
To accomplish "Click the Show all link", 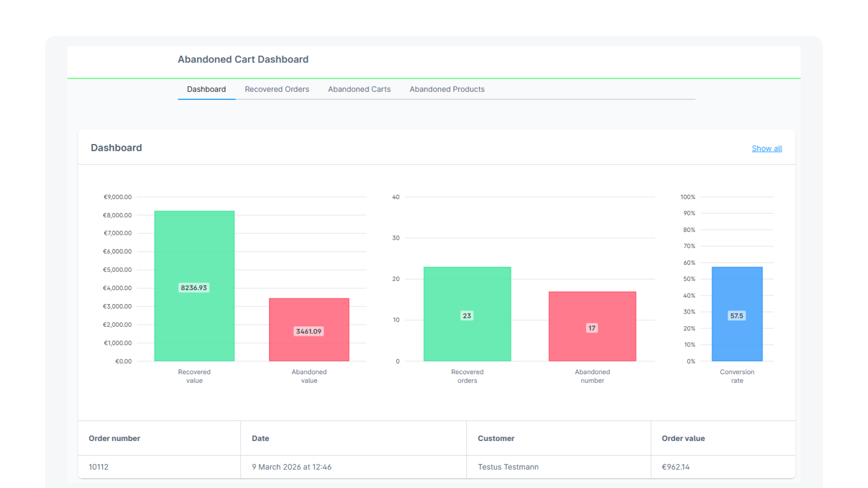I will [x=766, y=149].
